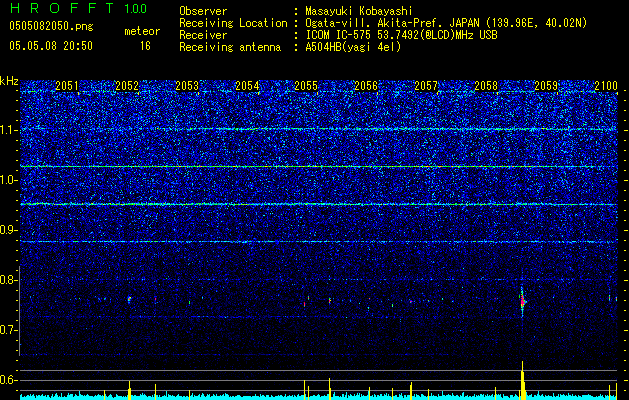The image size is (629, 400).
Task: Click the time marker 2058
Action: click(x=486, y=86)
